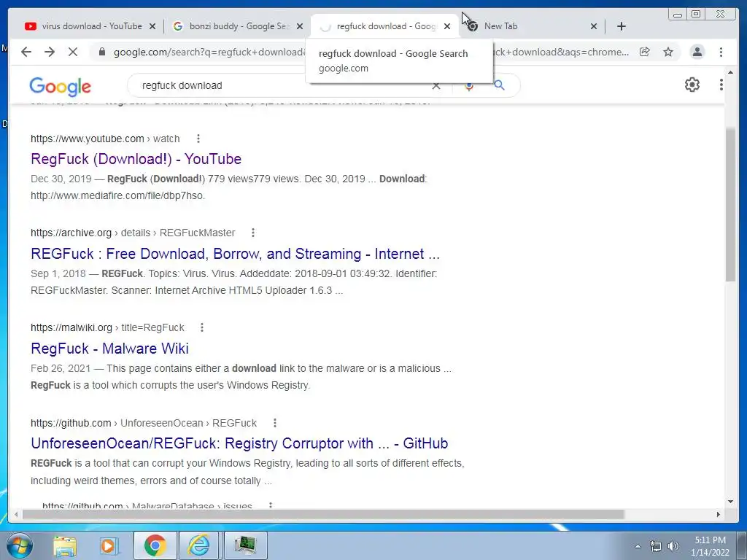Click the https://www.youtube.com › watch URL text
Screen dimensions: 747x560
[105, 139]
